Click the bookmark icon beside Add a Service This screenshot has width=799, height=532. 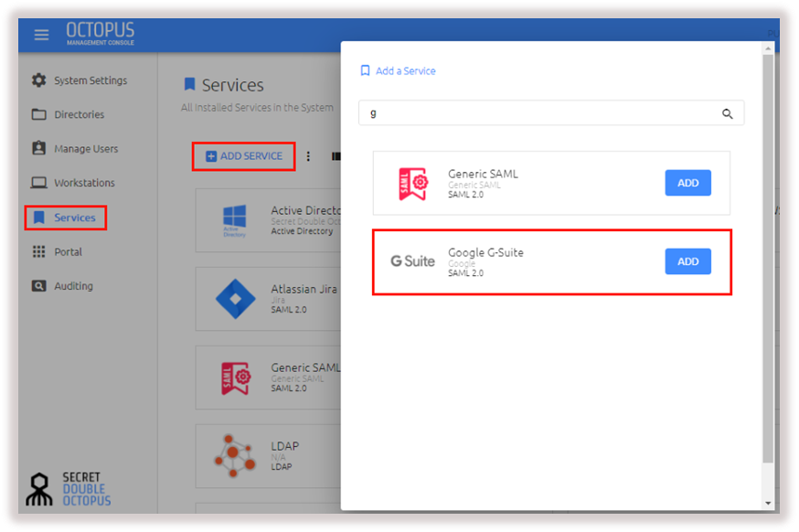pyautogui.click(x=365, y=70)
